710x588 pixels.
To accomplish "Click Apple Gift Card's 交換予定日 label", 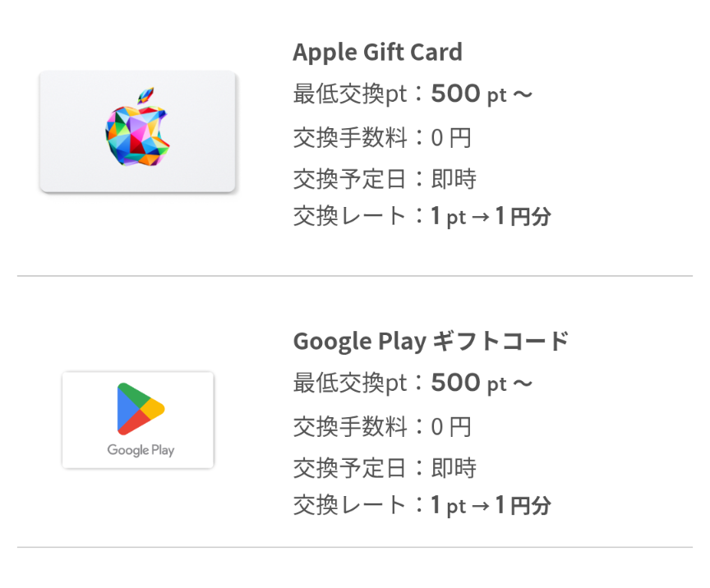I will [350, 178].
